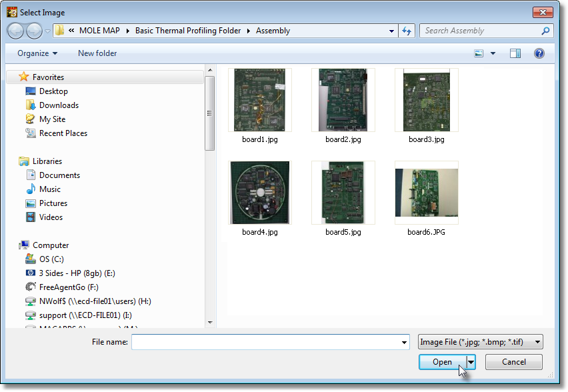
Task: Select Libraries in navigation pane
Action: point(47,161)
